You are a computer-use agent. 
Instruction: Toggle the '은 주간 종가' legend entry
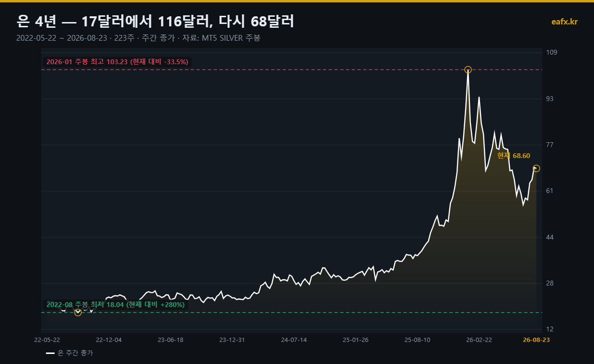tap(69, 353)
